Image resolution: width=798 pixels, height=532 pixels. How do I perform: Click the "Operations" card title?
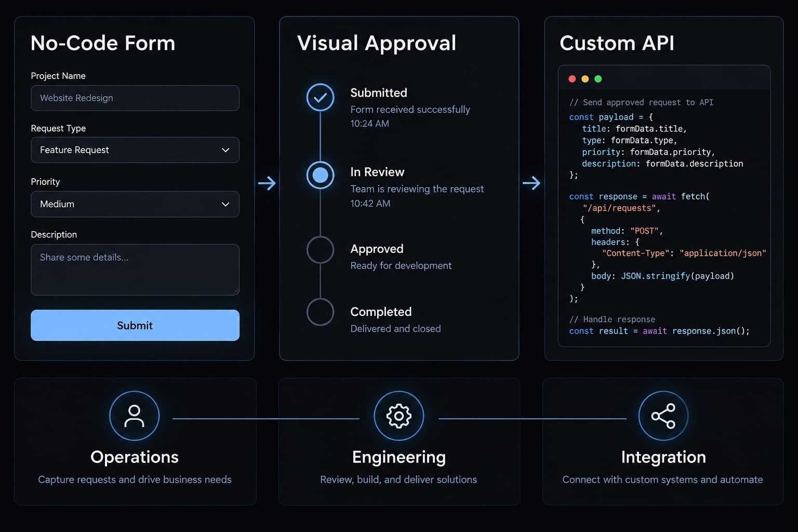click(x=135, y=457)
